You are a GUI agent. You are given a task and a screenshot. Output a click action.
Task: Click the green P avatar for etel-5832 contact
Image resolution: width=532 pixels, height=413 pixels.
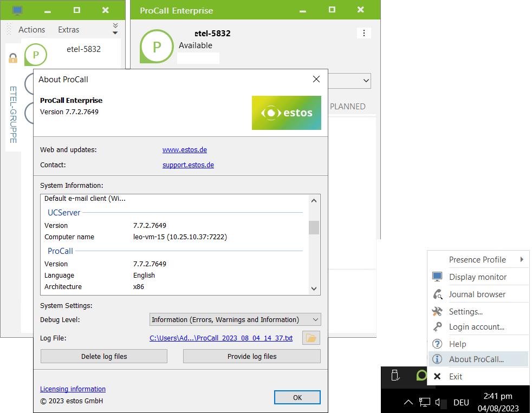(36, 55)
